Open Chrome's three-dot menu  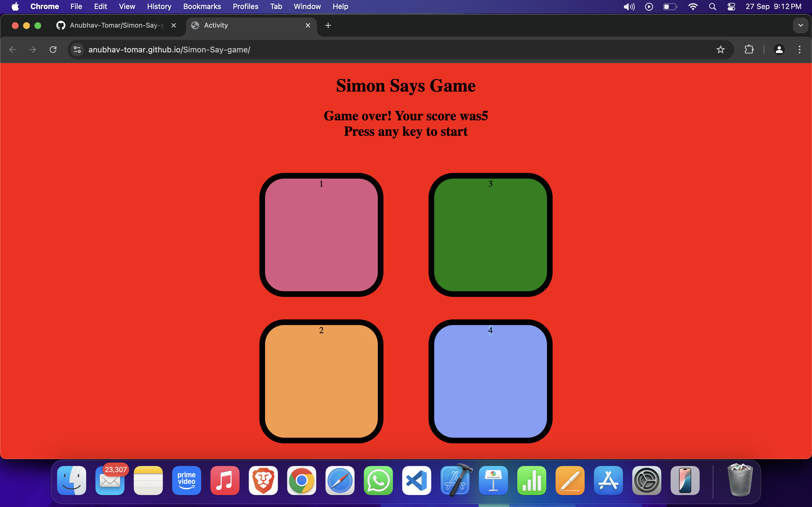click(800, 50)
